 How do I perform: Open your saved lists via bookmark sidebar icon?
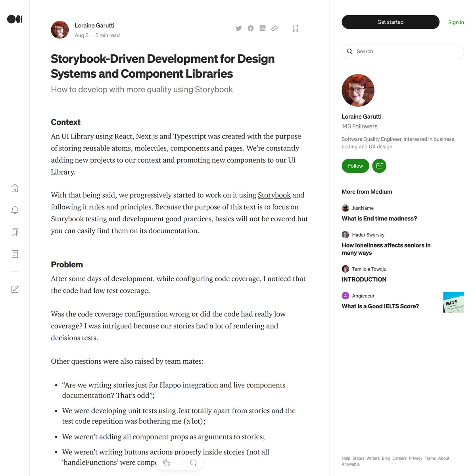click(x=15, y=232)
